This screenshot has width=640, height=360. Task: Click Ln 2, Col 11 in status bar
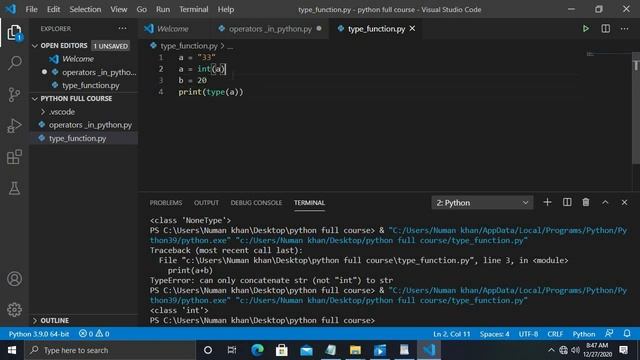pyautogui.click(x=451, y=334)
